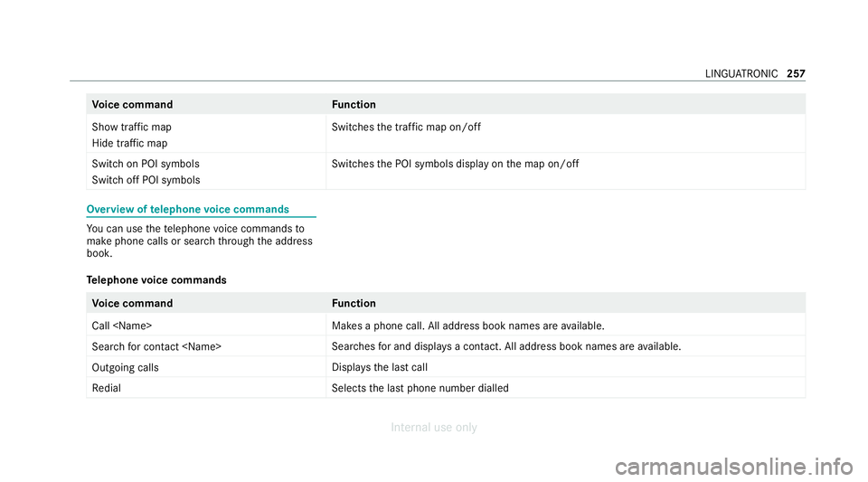The image size is (868, 482).
Task: Click 'Switches the traffic map on/off' description
Action: [406, 128]
